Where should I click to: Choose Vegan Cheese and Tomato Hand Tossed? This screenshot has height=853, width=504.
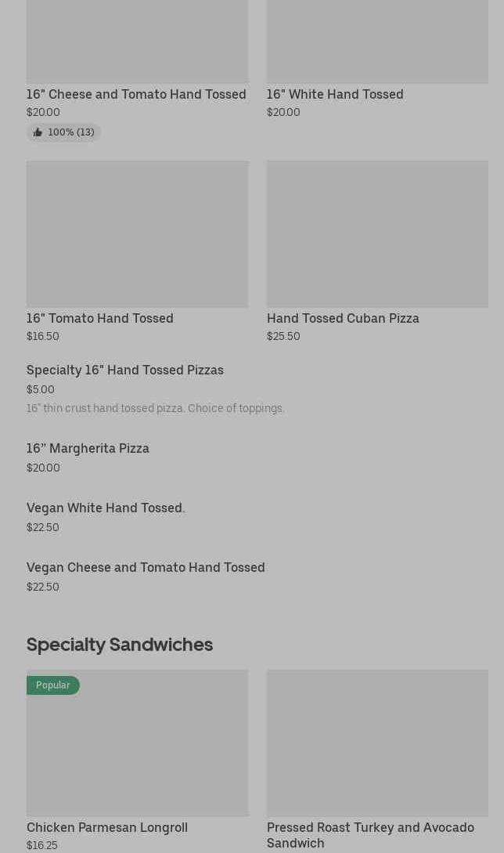(146, 567)
